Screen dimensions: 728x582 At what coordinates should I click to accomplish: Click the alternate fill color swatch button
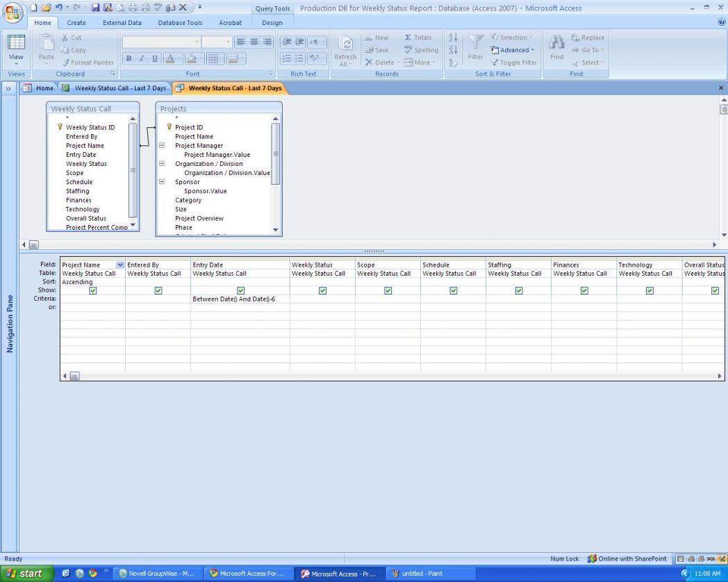click(x=235, y=58)
